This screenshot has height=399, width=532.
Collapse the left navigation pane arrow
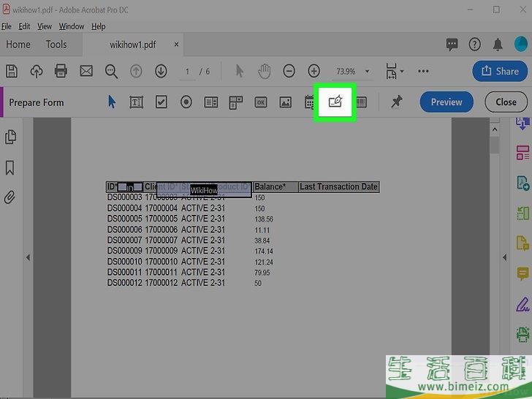28,257
